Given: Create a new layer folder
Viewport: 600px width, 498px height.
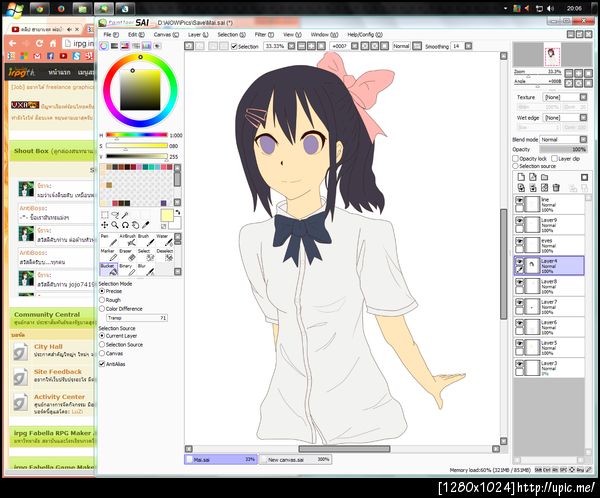Looking at the screenshot, I should coord(545,177).
